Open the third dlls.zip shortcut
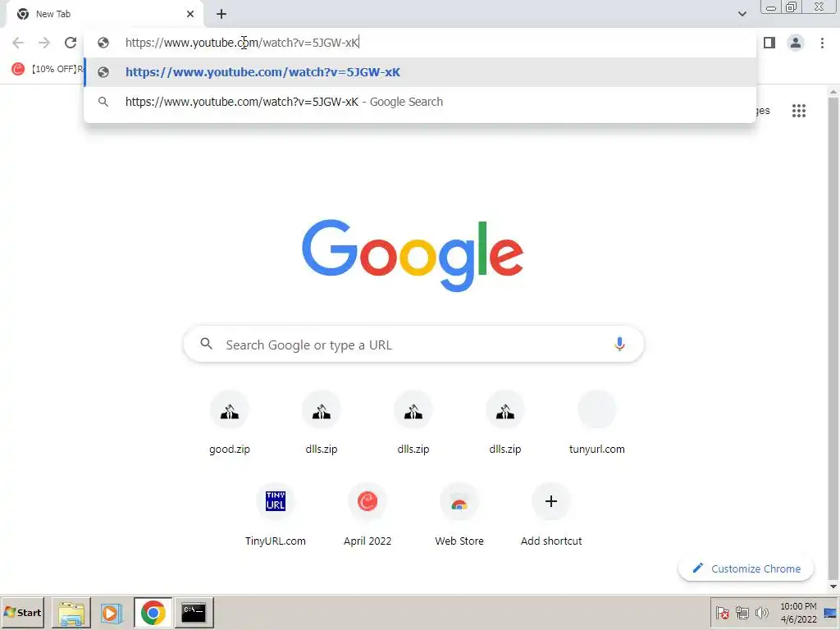Image resolution: width=840 pixels, height=630 pixels. (505, 422)
